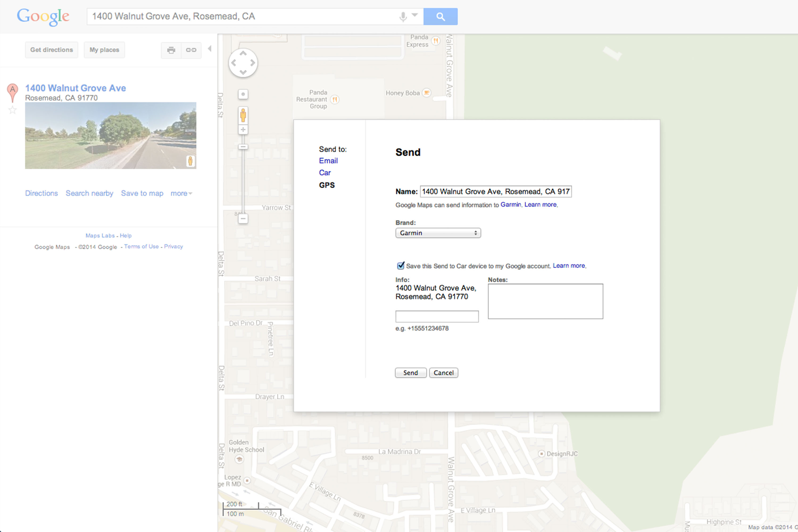Click the pan up arrow on map compass
This screenshot has height=532, width=798.
point(243,54)
